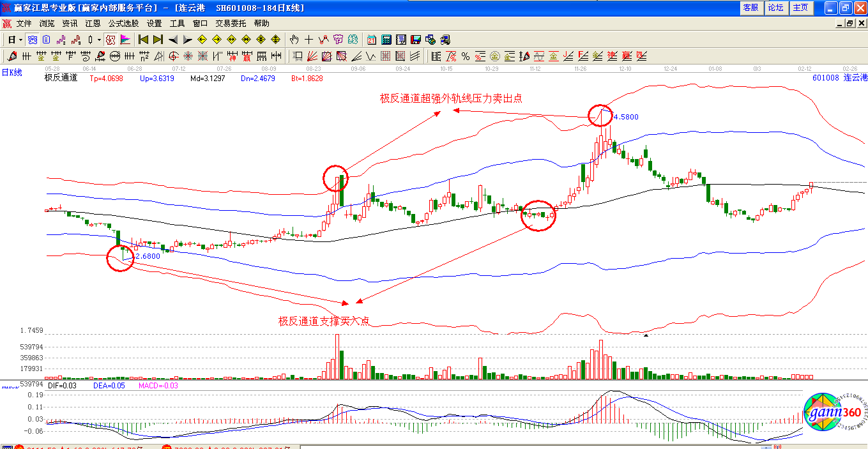
Task: Open the calculator tool icon
Action: 386,40
